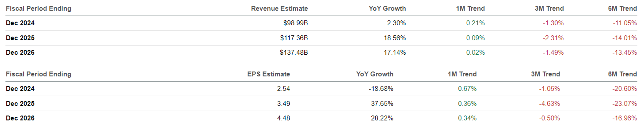Click the -11.05% six-month trend value

point(625,23)
